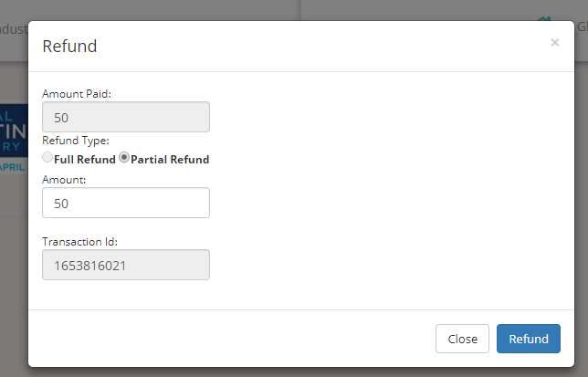Click the Refund Type label

(76, 141)
